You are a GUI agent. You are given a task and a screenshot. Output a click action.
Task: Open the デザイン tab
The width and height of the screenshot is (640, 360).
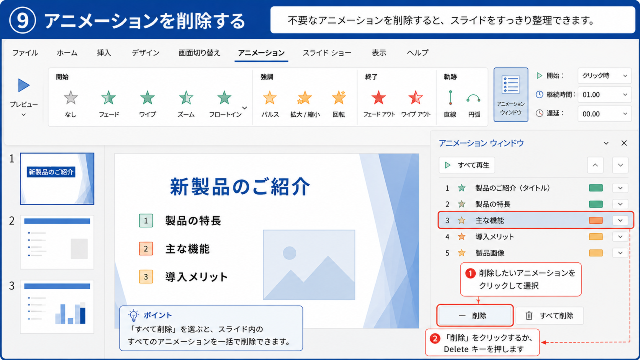tap(145, 53)
